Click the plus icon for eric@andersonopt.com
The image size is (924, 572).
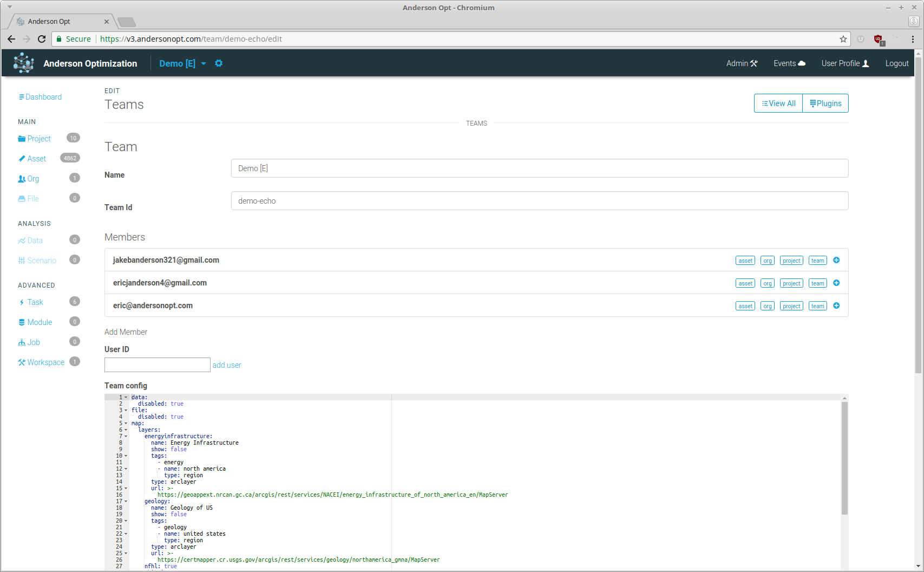click(836, 306)
